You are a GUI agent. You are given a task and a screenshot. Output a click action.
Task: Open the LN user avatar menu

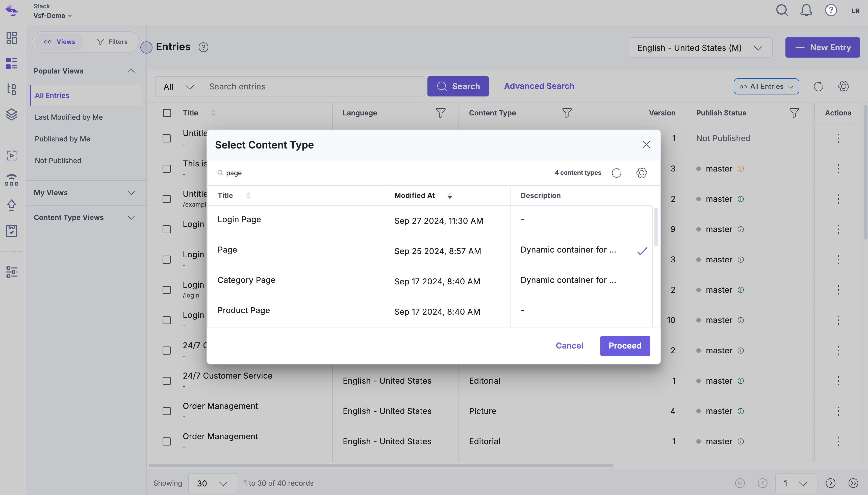click(x=855, y=11)
